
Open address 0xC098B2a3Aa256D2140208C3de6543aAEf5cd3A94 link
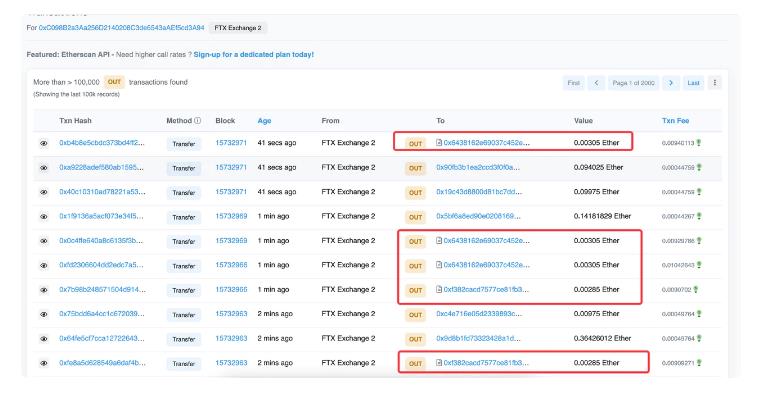tap(121, 28)
